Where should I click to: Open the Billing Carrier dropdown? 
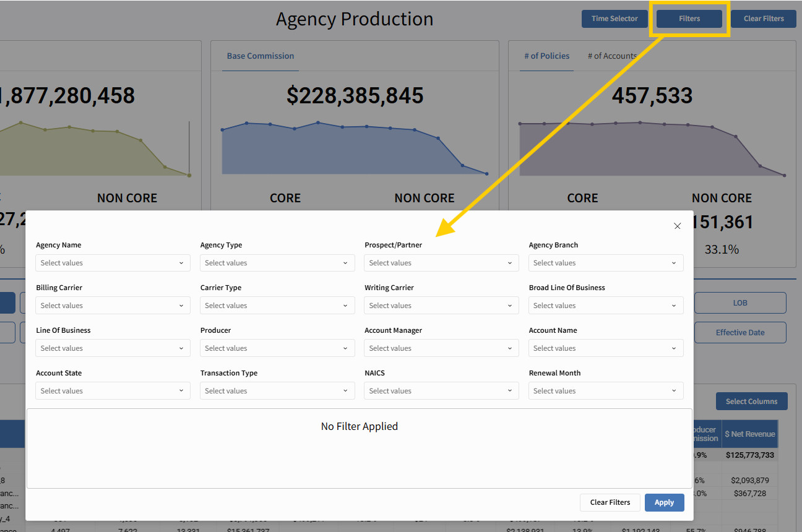[113, 306]
